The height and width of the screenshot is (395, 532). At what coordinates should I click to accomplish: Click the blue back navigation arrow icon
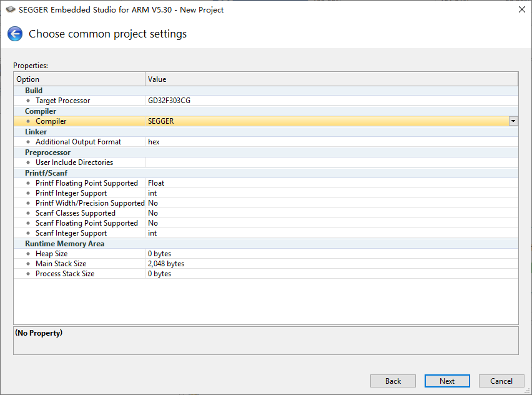(x=14, y=33)
